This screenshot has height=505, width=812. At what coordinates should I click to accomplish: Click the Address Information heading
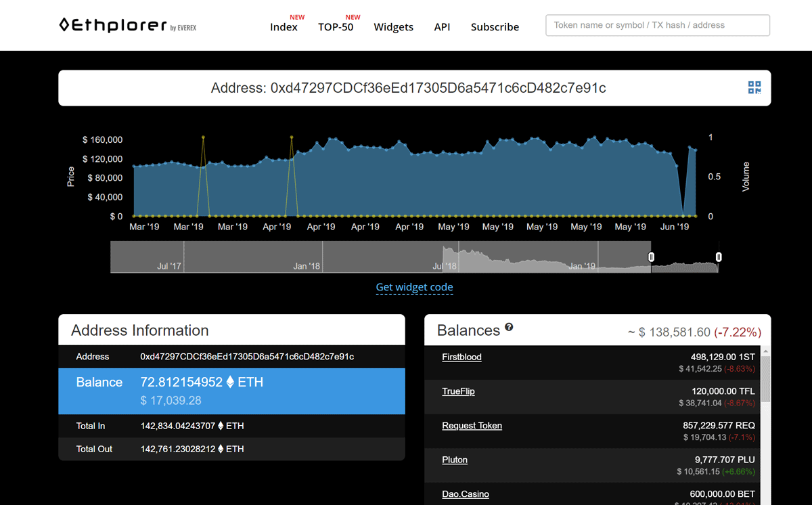[140, 330]
